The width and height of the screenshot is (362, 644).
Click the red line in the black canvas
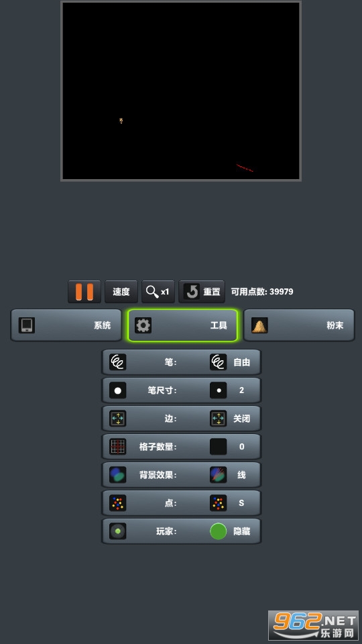[245, 168]
